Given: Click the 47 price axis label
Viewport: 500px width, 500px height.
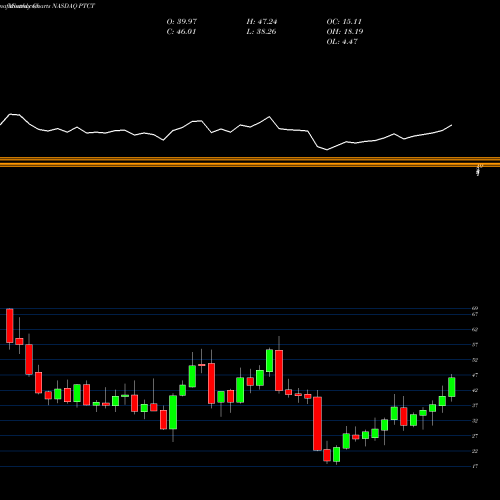Looking at the screenshot, I should tap(475, 375).
